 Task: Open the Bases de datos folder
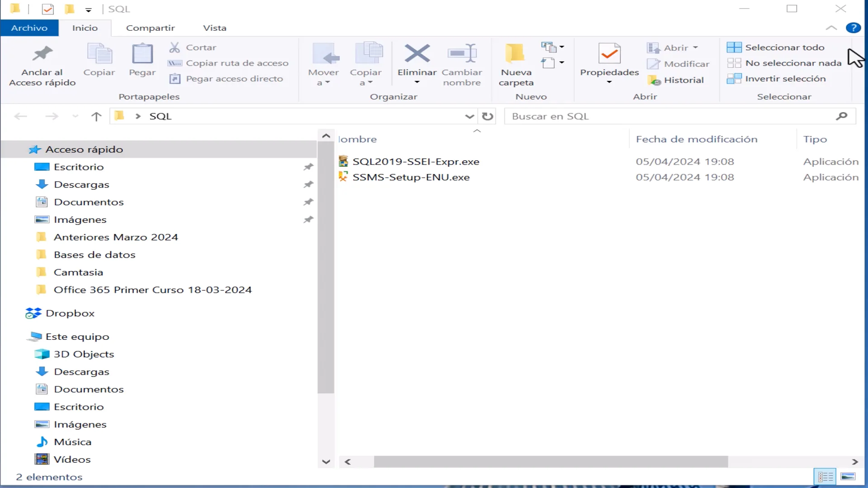[x=94, y=254]
